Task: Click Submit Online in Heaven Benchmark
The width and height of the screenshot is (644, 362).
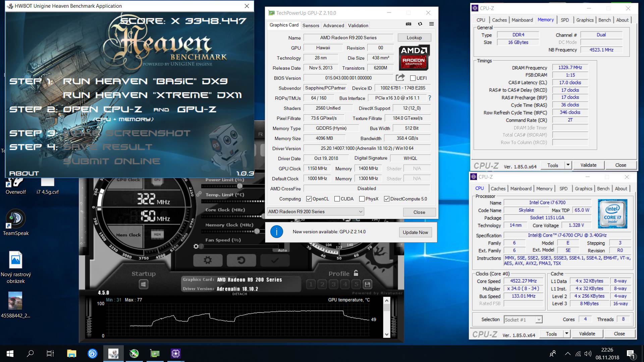Action: point(111,161)
